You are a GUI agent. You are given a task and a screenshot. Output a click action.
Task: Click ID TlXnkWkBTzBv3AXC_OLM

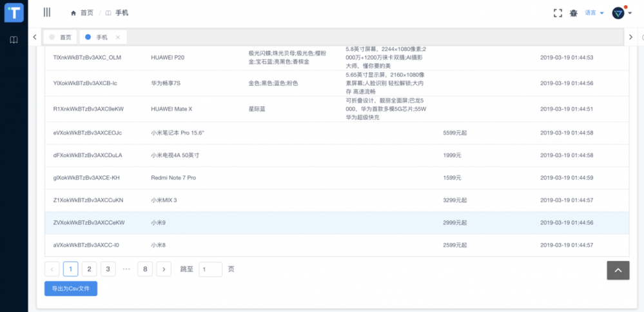(87, 57)
